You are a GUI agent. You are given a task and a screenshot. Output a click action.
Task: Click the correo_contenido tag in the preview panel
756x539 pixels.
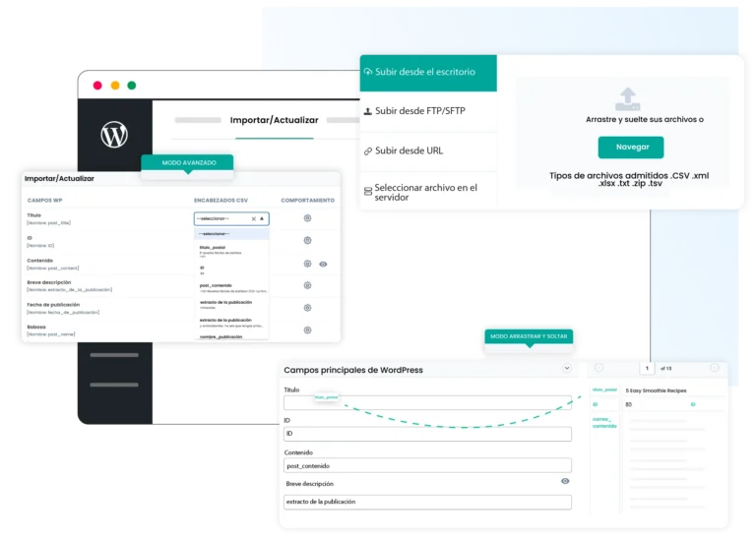604,423
